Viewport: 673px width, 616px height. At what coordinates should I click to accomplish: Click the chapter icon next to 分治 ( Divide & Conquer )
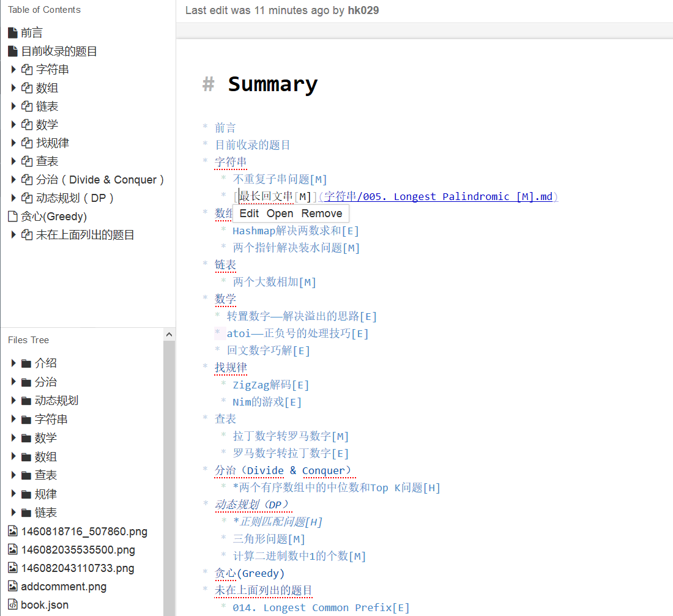click(x=26, y=180)
